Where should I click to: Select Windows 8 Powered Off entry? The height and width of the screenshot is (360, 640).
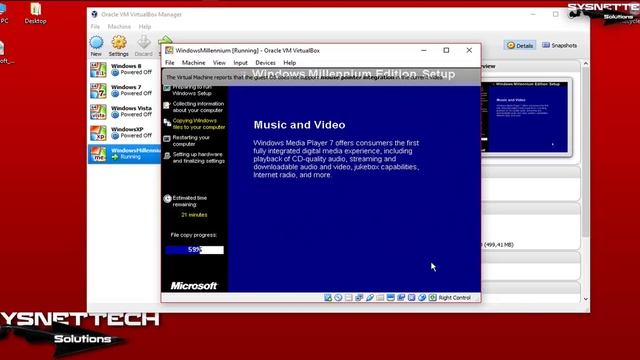124,69
